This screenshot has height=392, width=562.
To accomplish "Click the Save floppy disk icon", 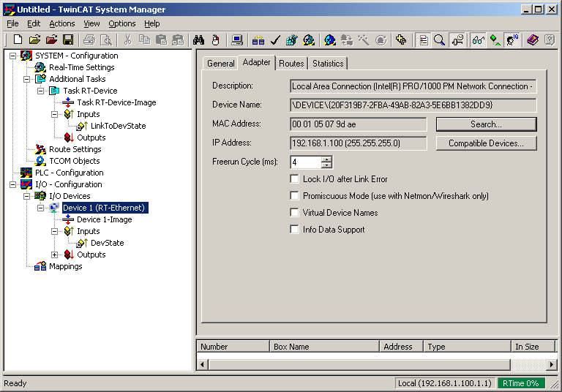I will click(68, 39).
